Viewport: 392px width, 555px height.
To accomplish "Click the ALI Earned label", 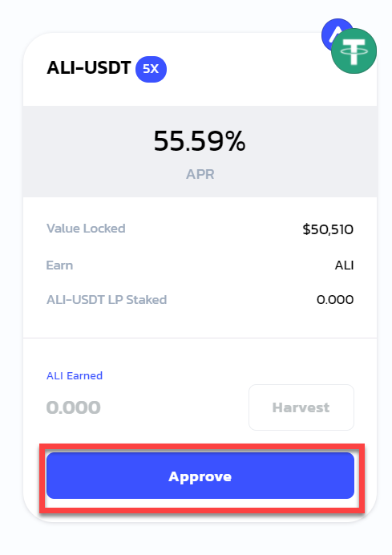I will pyautogui.click(x=75, y=375).
